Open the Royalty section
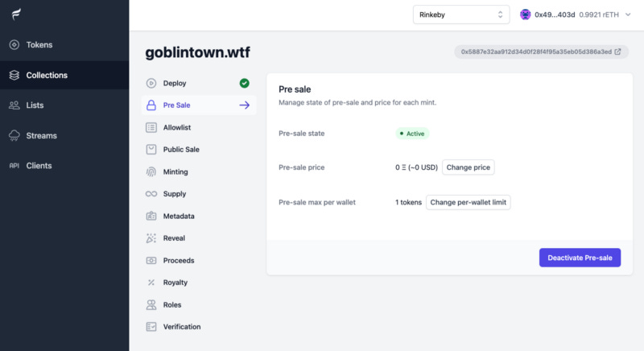The width and height of the screenshot is (644, 351). [x=199, y=283]
